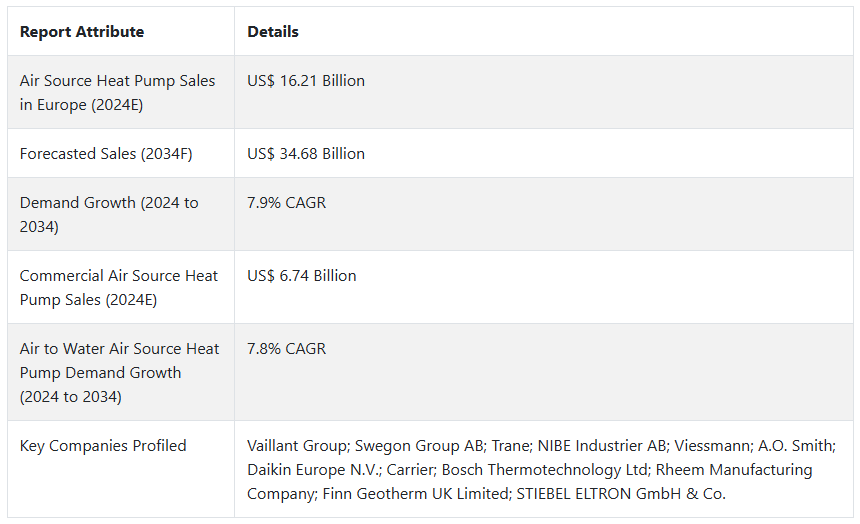Click the NIBE Industrier AB text
Screen dimensions: 860x524
coord(602,446)
